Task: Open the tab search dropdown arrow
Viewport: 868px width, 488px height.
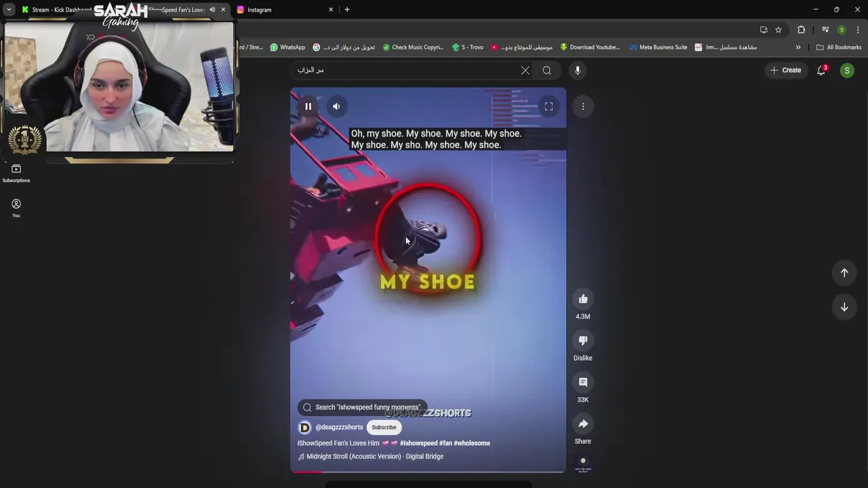Action: [9, 9]
